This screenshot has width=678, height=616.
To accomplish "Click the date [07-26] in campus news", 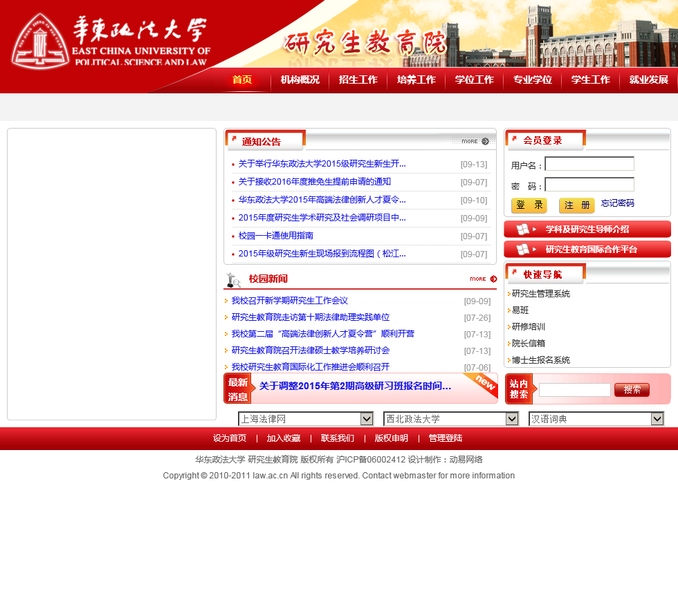I will [x=477, y=318].
